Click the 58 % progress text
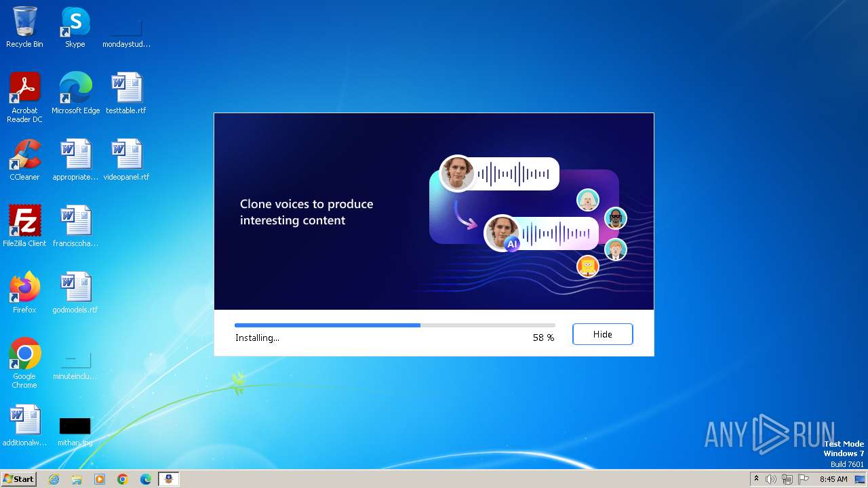This screenshot has width=868, height=488. coord(543,338)
